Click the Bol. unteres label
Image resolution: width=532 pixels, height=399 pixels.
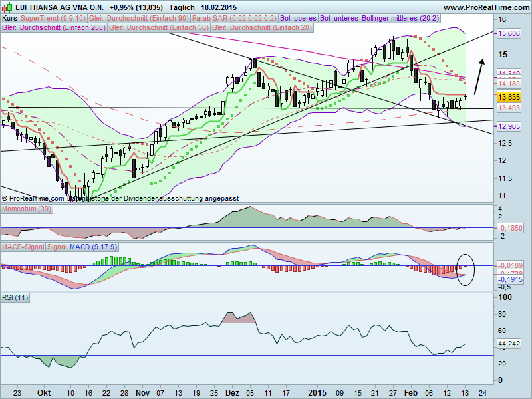[x=339, y=19]
